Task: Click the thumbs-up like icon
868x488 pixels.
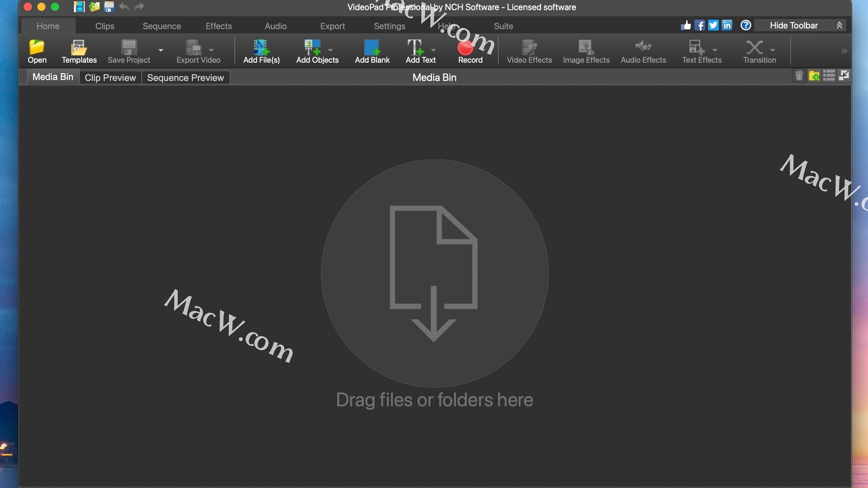Action: tap(686, 25)
